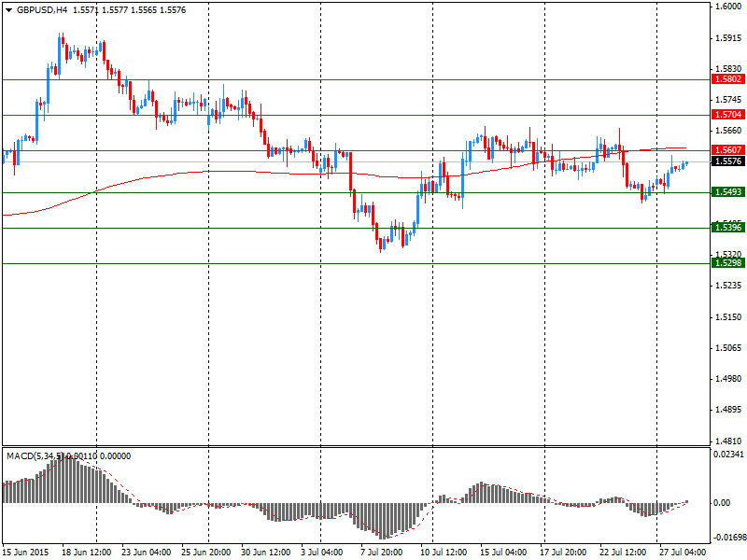
Task: Click the 10 Jul 12:00 time label
Action: [445, 553]
